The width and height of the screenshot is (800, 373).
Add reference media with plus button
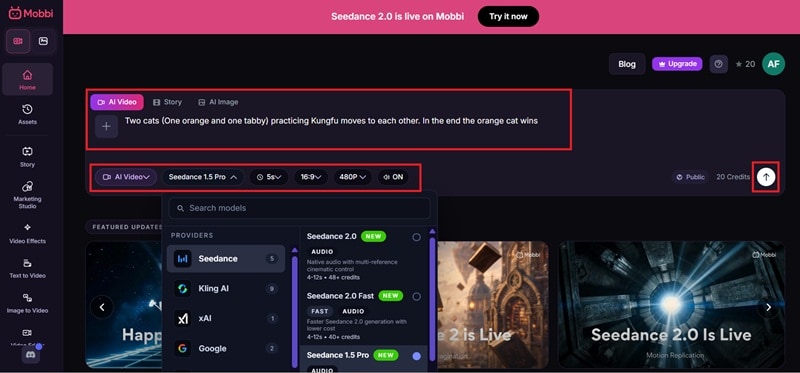click(x=106, y=126)
